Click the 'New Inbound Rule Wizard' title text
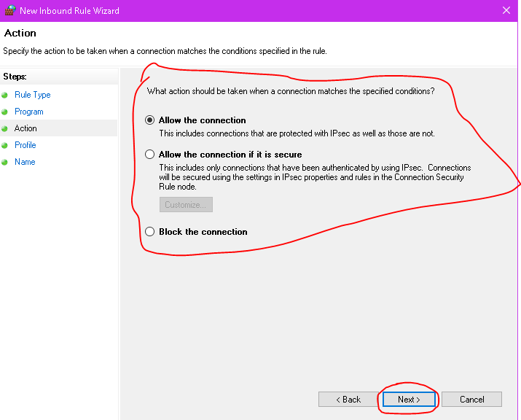This screenshot has width=521, height=420. [x=69, y=11]
